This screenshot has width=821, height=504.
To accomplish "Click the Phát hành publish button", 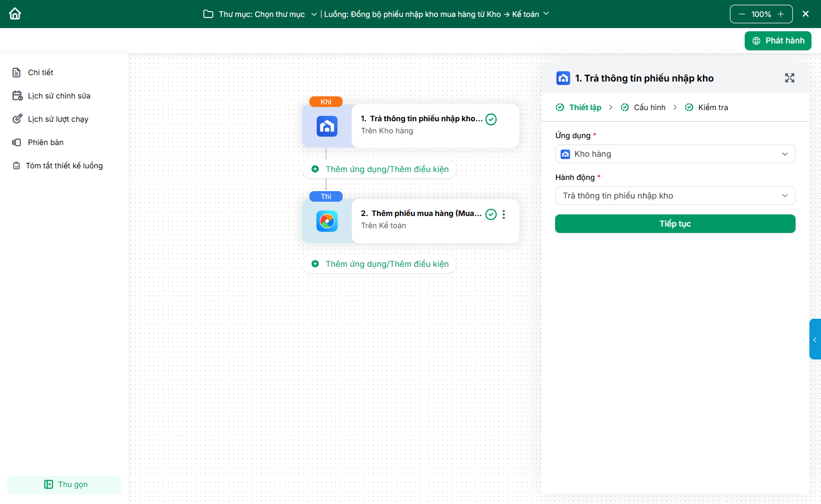I will click(x=778, y=41).
